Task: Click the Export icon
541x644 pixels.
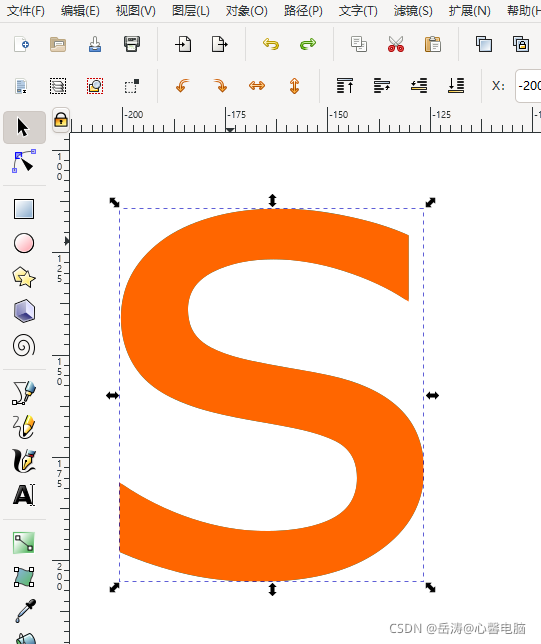Action: (x=220, y=44)
